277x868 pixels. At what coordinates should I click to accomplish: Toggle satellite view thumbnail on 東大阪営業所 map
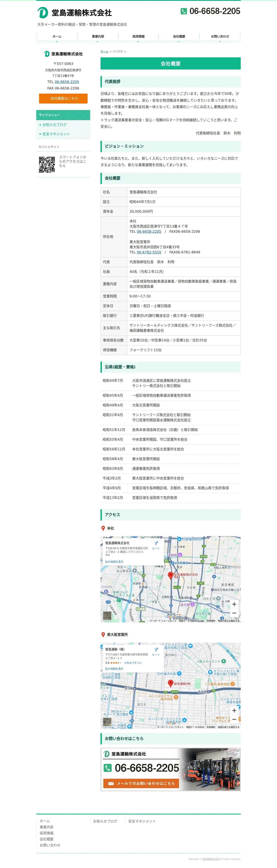pyautogui.click(x=107, y=722)
